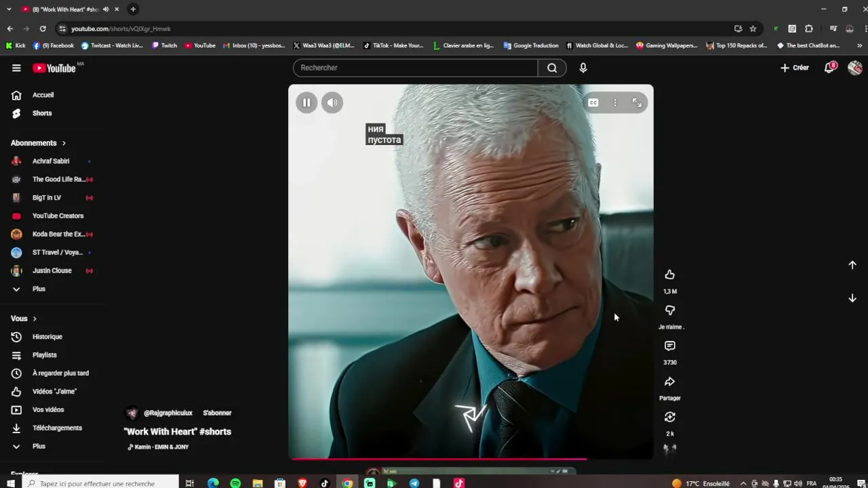Image resolution: width=868 pixels, height=488 pixels.
Task: Open the media control toolbar icon
Action: [x=833, y=28]
